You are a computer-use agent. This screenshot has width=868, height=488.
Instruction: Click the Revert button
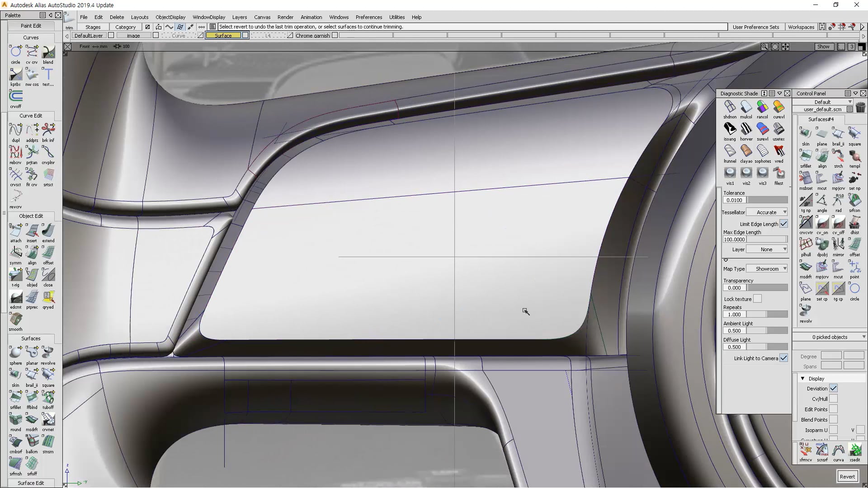[847, 476]
